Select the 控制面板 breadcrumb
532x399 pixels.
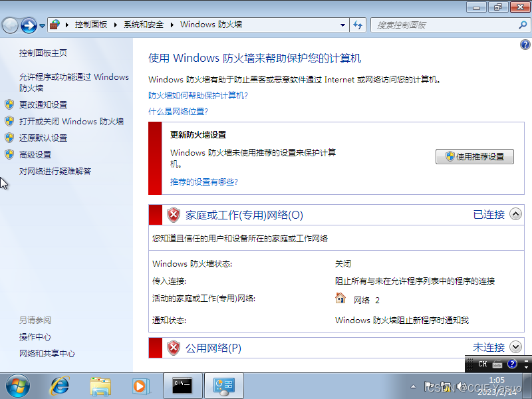click(91, 25)
